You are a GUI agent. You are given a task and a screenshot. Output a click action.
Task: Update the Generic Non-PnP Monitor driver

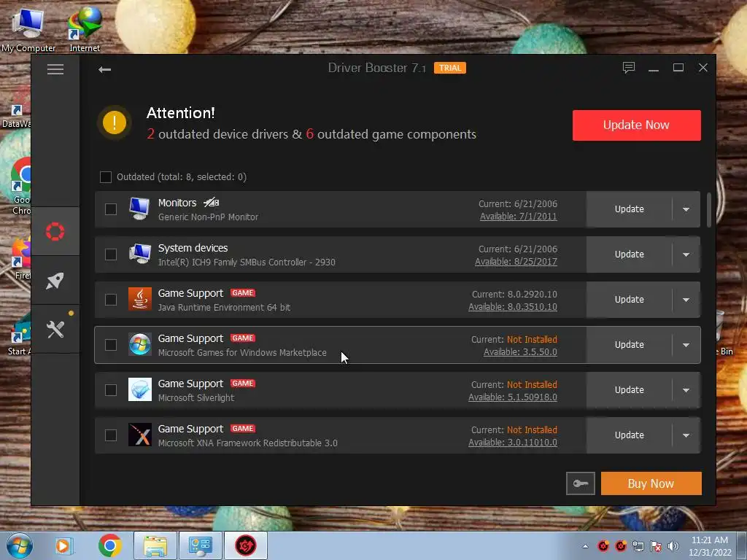(x=630, y=209)
